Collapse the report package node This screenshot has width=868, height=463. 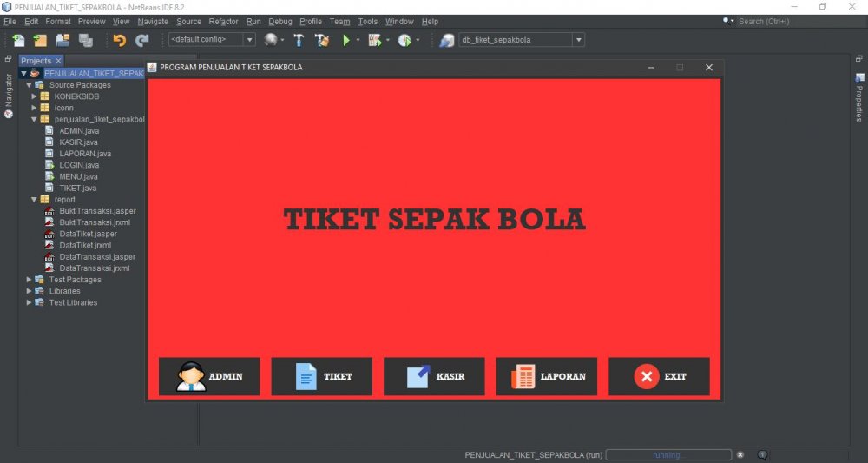click(34, 200)
